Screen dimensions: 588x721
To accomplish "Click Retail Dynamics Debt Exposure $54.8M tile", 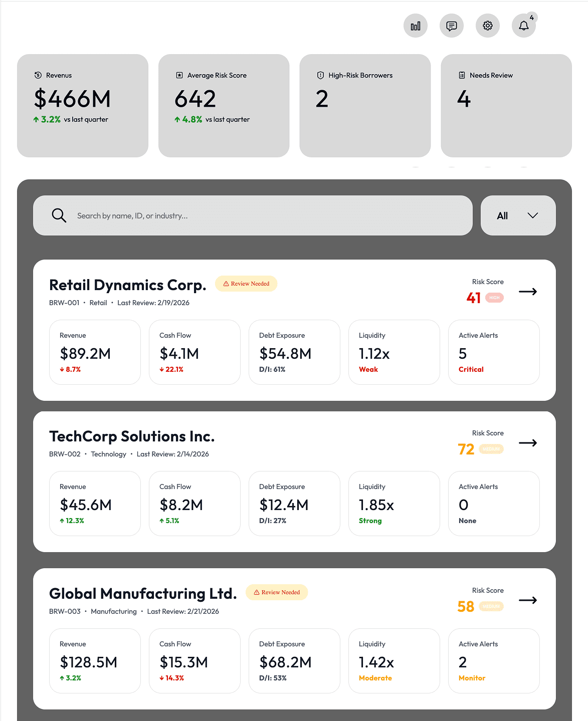I will tap(294, 352).
